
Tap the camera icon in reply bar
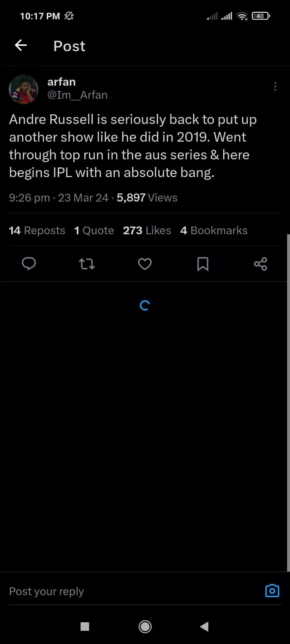click(272, 591)
